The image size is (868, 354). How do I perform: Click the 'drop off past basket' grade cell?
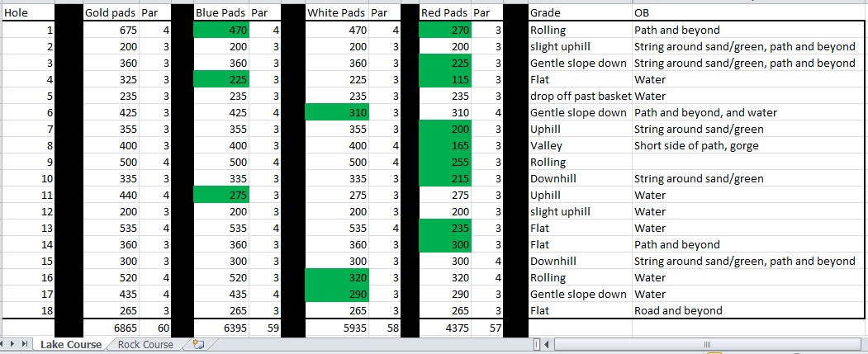579,96
